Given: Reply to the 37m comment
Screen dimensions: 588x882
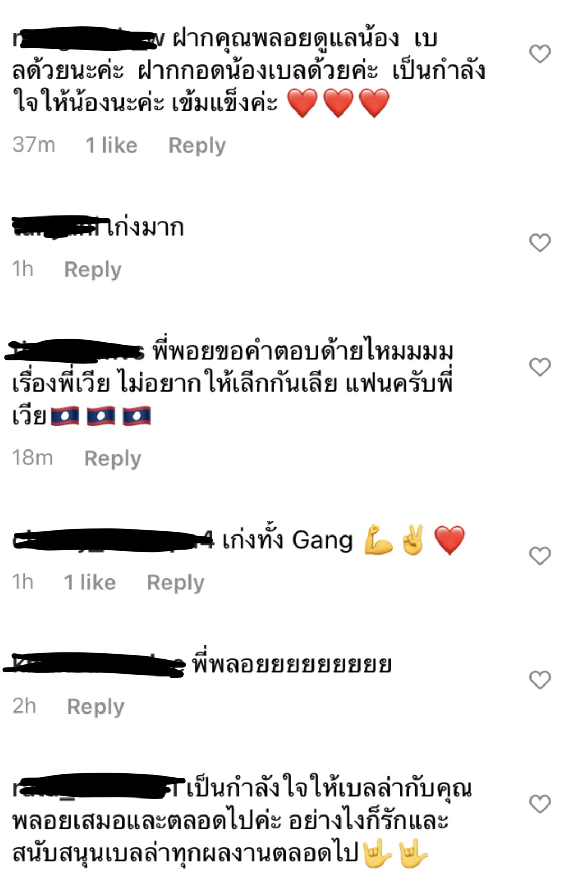Looking at the screenshot, I should click(x=197, y=145).
